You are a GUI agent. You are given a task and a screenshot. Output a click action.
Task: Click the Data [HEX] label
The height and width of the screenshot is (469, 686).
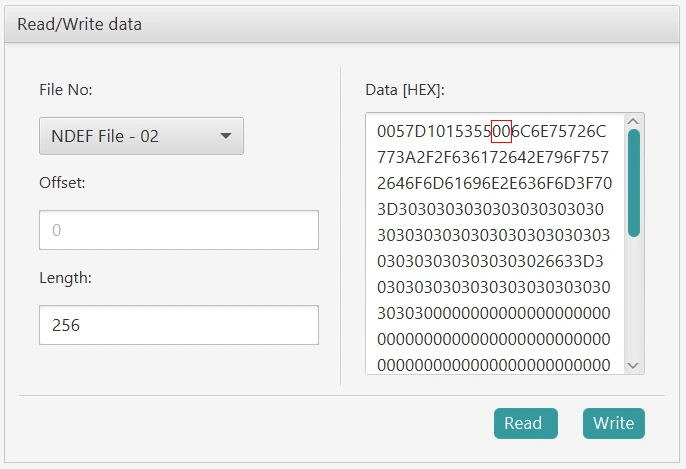click(405, 90)
